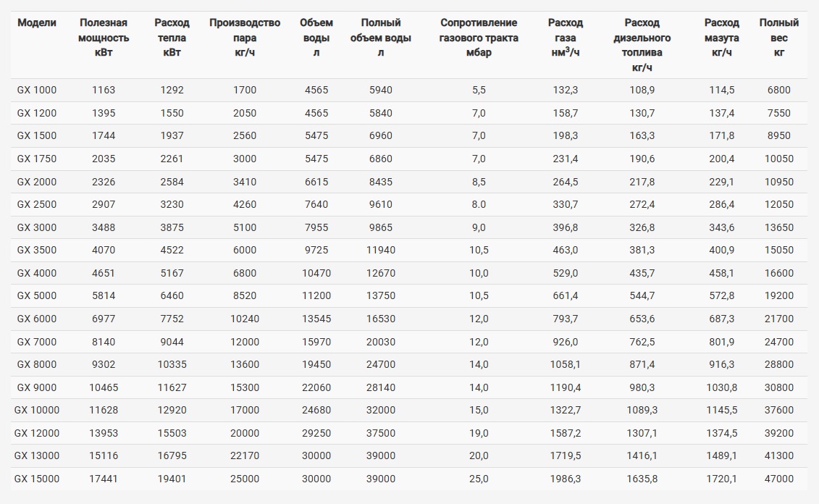This screenshot has width=819, height=504.
Task: Click diesel consumption value 544,7
Action: click(x=642, y=295)
